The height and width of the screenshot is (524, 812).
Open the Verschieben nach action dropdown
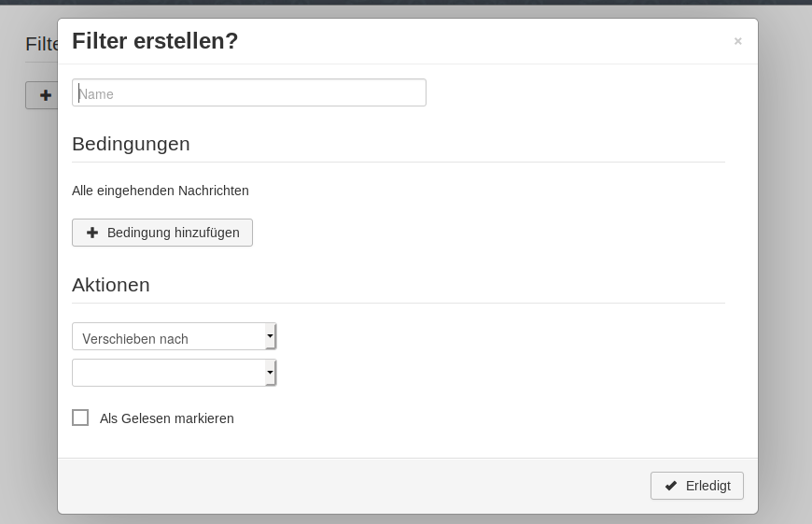174,336
